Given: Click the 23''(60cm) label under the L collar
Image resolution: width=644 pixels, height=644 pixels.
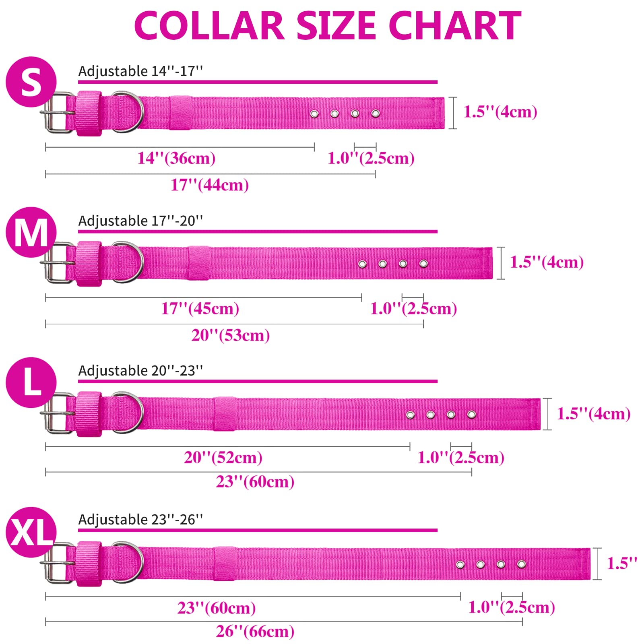Looking at the screenshot, I should pos(255,481).
